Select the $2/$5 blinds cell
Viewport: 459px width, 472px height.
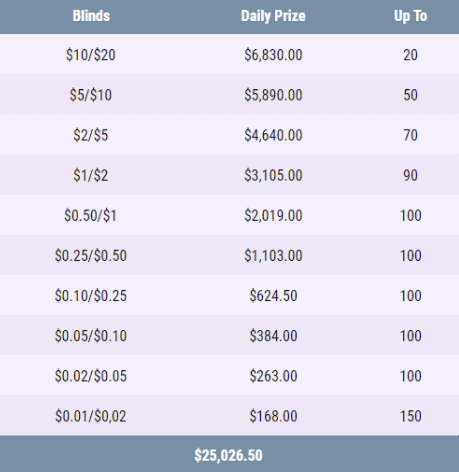click(x=91, y=135)
